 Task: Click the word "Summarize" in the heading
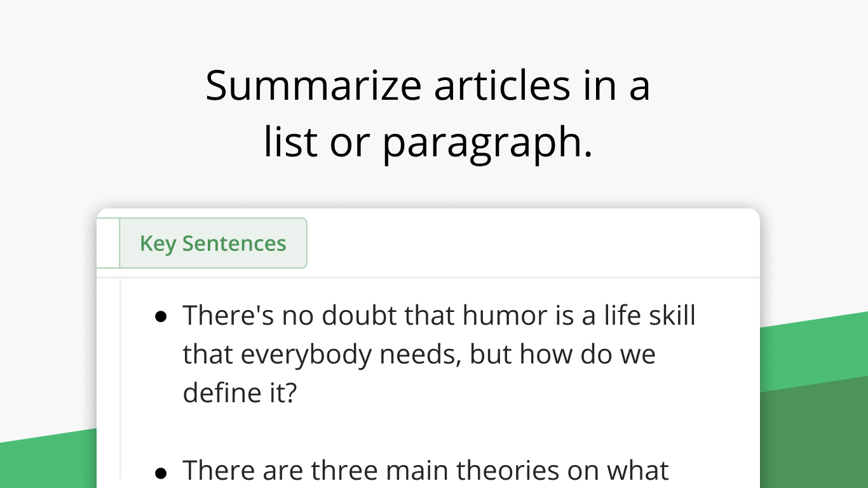point(313,85)
